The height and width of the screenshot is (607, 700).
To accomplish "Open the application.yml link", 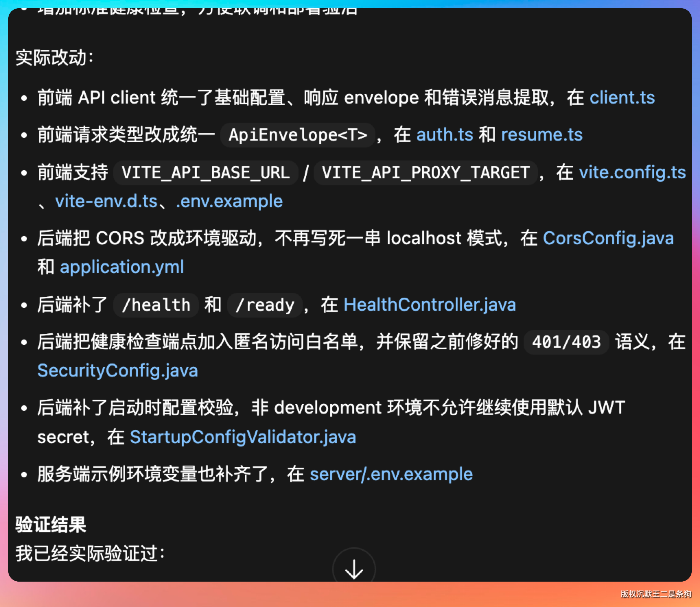I will click(x=122, y=267).
